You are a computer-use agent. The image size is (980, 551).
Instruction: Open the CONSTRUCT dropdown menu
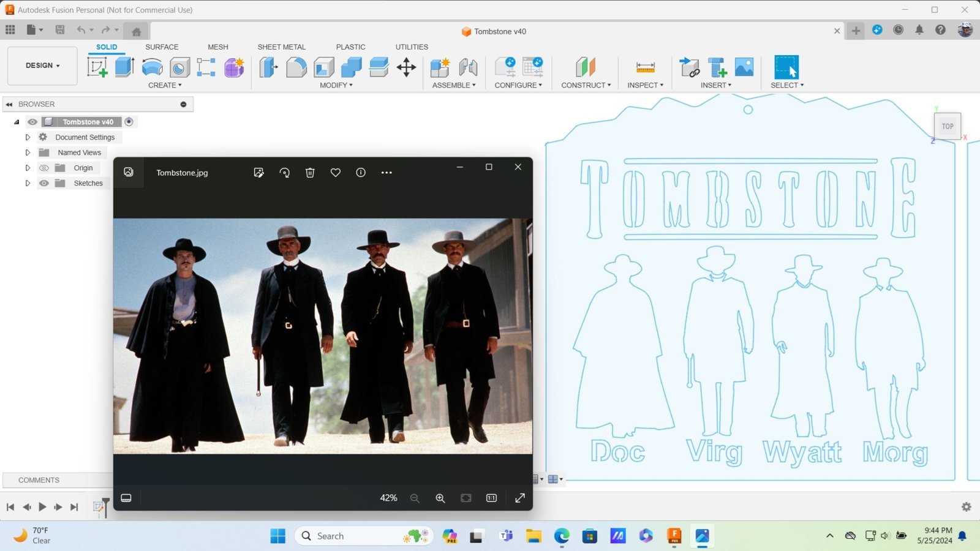(586, 85)
